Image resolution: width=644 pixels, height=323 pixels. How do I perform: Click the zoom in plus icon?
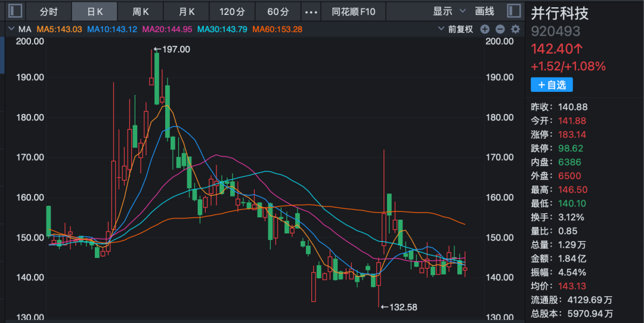485,29
